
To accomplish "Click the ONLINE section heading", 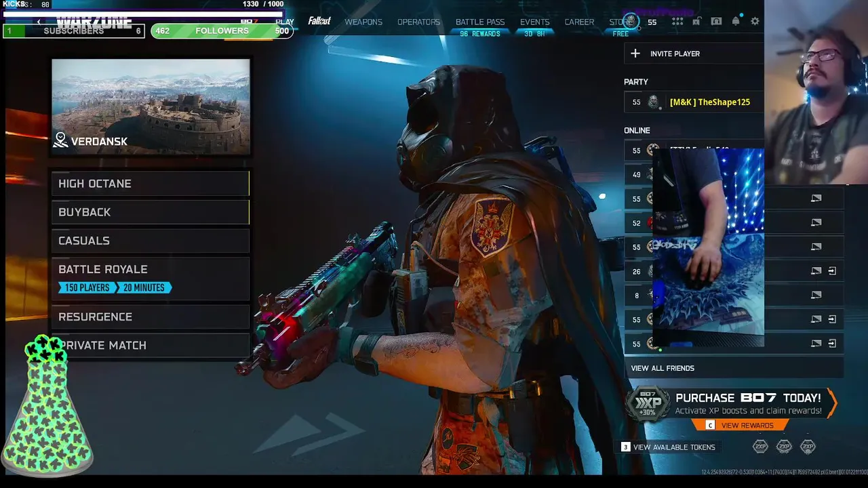I will click(x=637, y=130).
